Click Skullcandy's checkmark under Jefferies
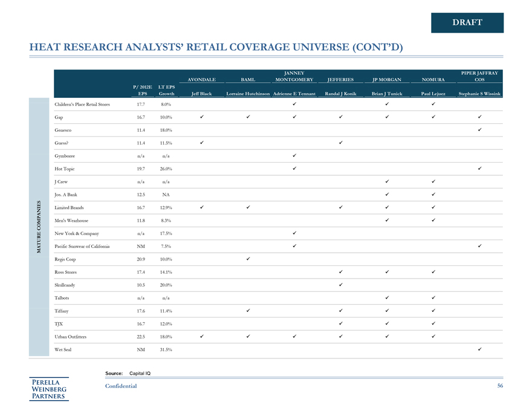Viewport: 532px width, 411px height. pos(341,285)
